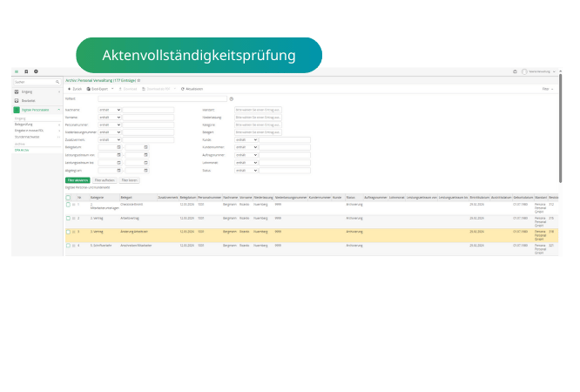The height and width of the screenshot is (392, 580).
Task: Open Stundennachweise in sidebar
Action: (27, 137)
